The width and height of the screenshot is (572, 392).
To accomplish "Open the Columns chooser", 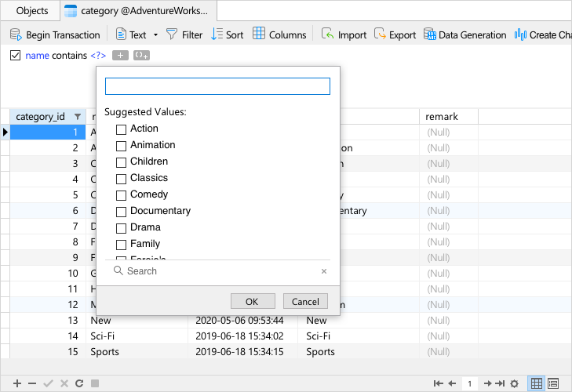I will (x=279, y=34).
